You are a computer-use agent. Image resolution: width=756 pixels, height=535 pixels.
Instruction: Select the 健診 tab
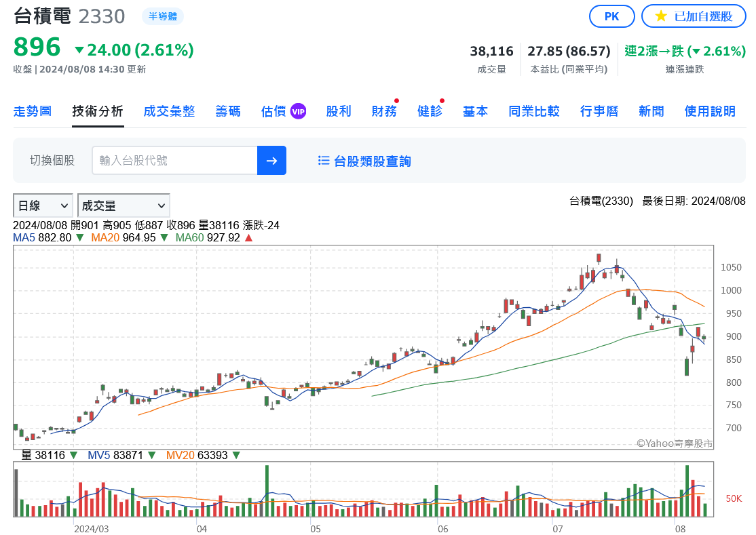point(430,111)
